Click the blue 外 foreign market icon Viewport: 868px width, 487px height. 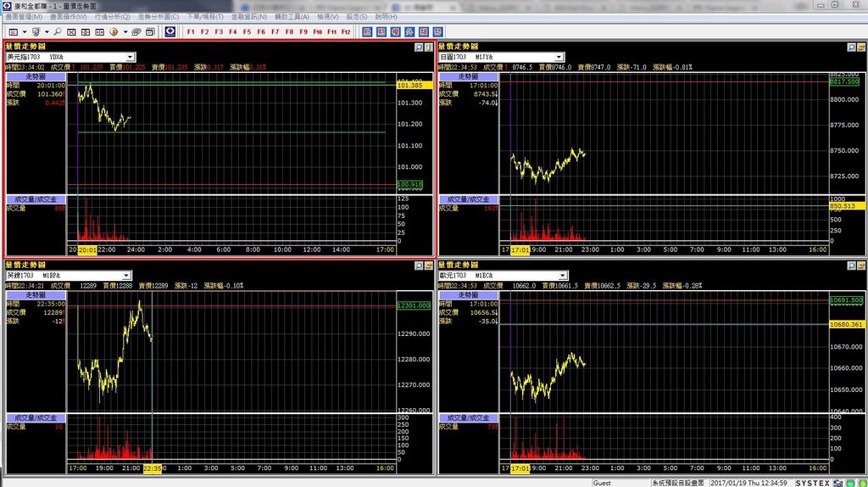409,32
